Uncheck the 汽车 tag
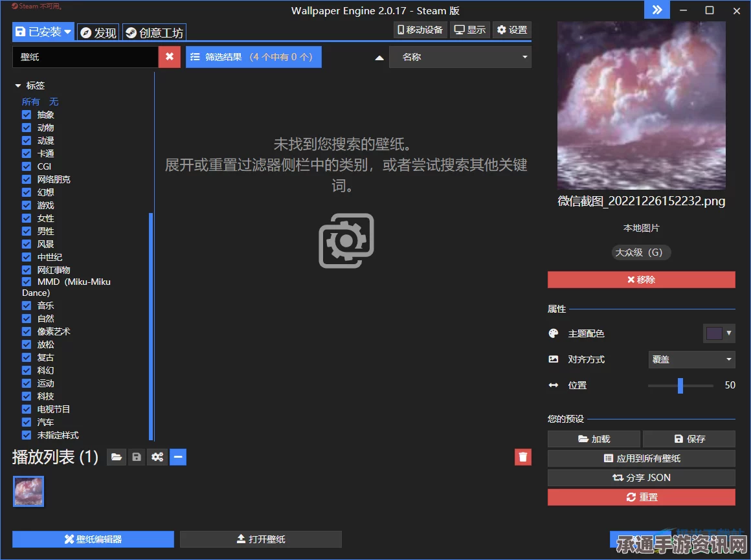 pyautogui.click(x=27, y=421)
